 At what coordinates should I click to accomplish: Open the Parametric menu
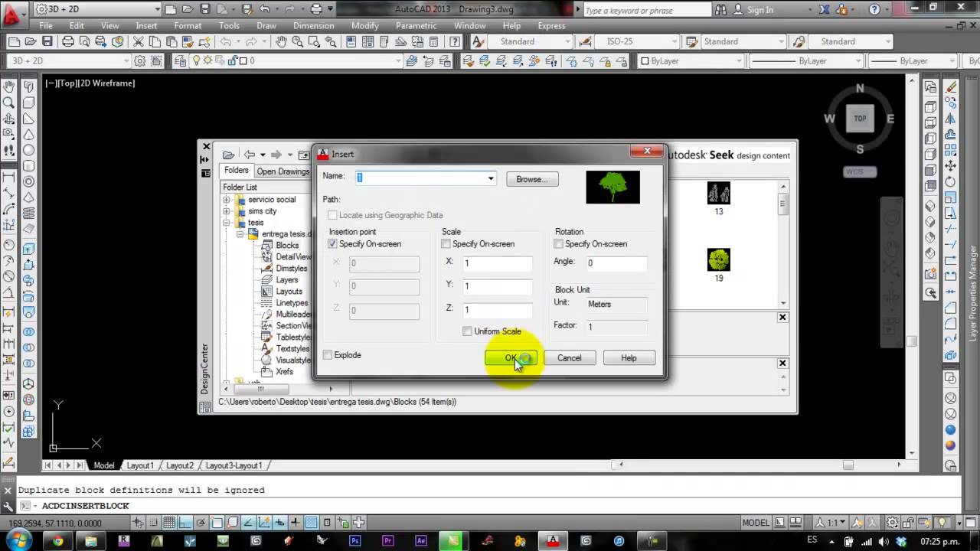(416, 25)
